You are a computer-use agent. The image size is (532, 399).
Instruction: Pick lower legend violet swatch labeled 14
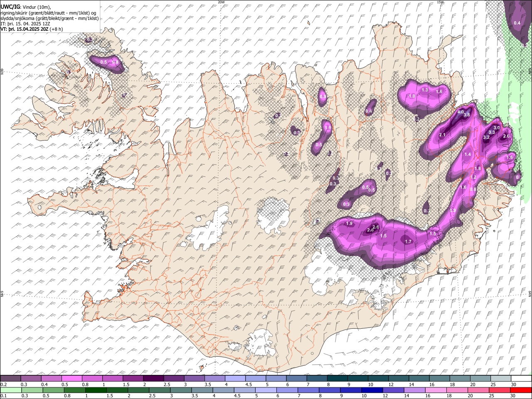(x=414, y=390)
